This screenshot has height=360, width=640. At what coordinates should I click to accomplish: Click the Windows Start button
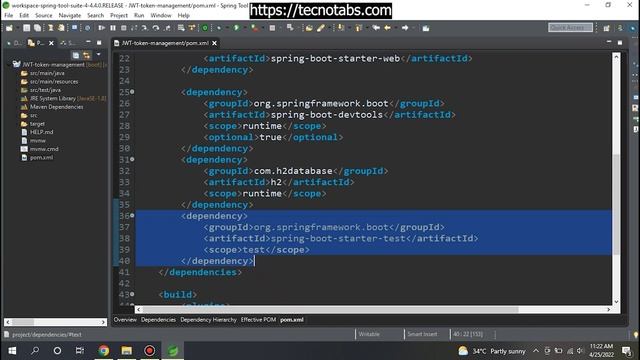pyautogui.click(x=12, y=351)
